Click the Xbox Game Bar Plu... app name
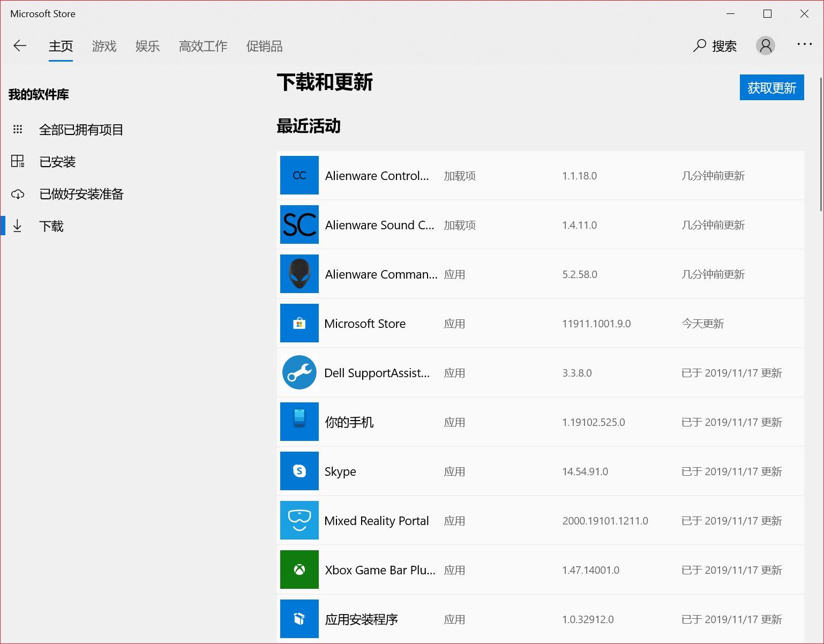The width and height of the screenshot is (824, 644). (x=380, y=570)
